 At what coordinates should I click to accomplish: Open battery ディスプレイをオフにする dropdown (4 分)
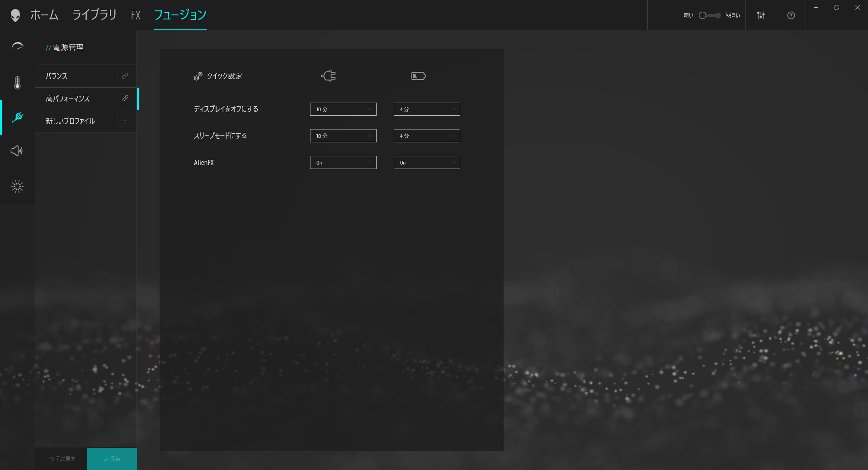tap(427, 109)
